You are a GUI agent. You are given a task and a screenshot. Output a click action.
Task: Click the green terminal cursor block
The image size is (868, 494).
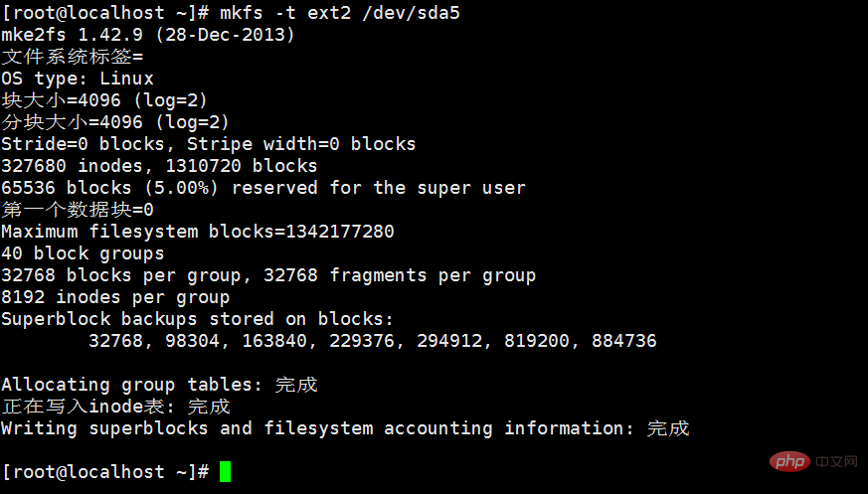(x=225, y=471)
